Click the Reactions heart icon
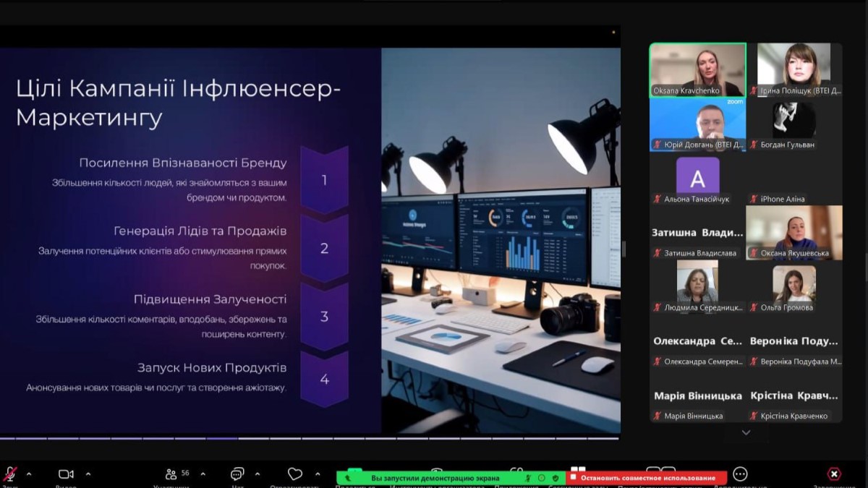 click(x=294, y=474)
